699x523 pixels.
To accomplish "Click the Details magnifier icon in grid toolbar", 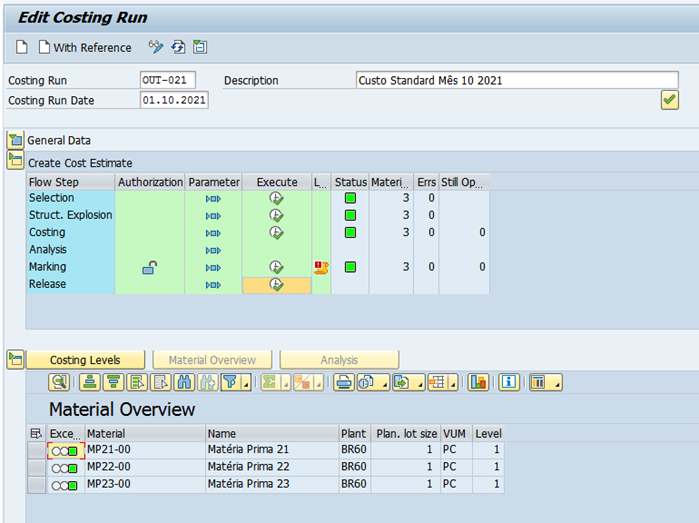I will pyautogui.click(x=59, y=382).
